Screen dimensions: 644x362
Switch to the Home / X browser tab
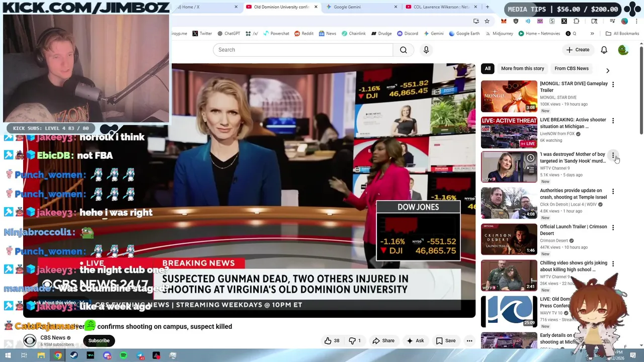[x=206, y=7]
